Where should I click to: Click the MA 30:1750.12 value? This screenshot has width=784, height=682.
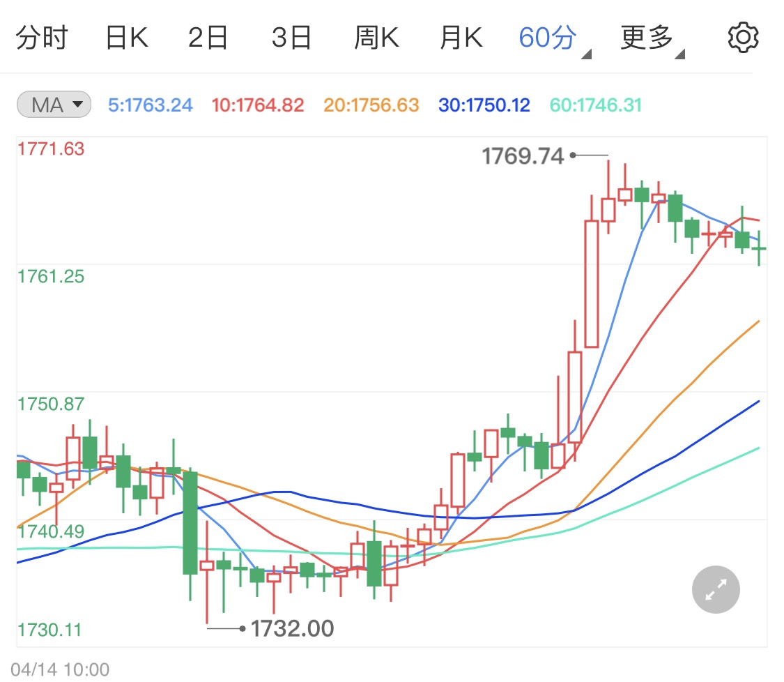pyautogui.click(x=484, y=105)
